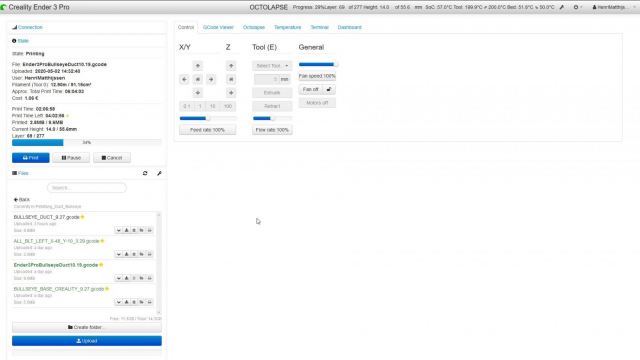Jog Y axis forward with the up arrow

(198, 66)
